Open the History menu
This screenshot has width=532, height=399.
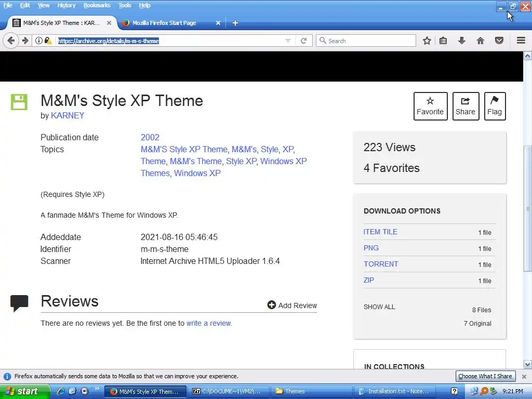(66, 5)
